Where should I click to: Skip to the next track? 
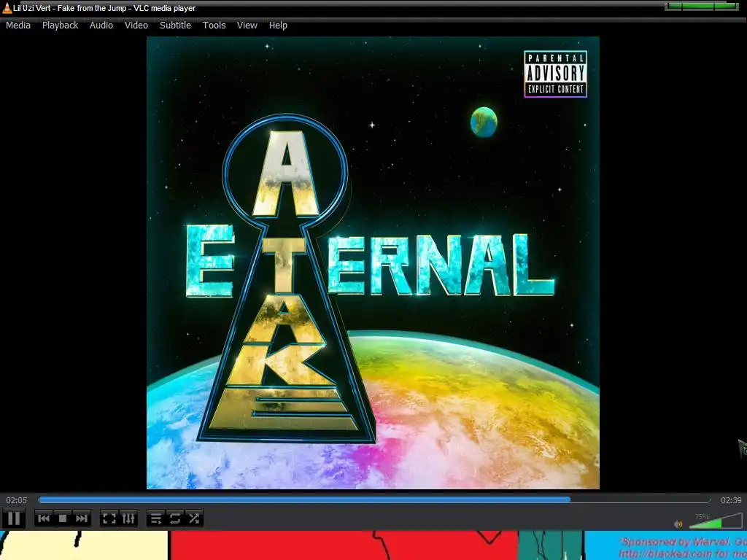point(82,518)
